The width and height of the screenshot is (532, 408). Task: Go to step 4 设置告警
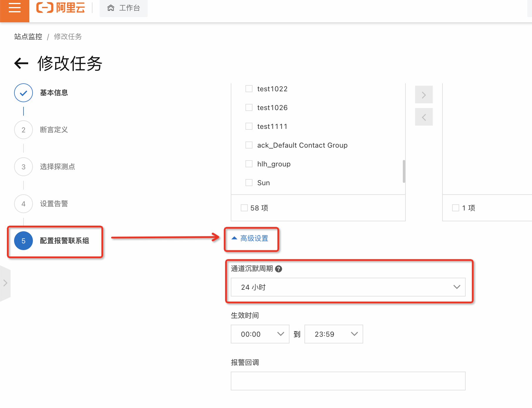[23, 204]
